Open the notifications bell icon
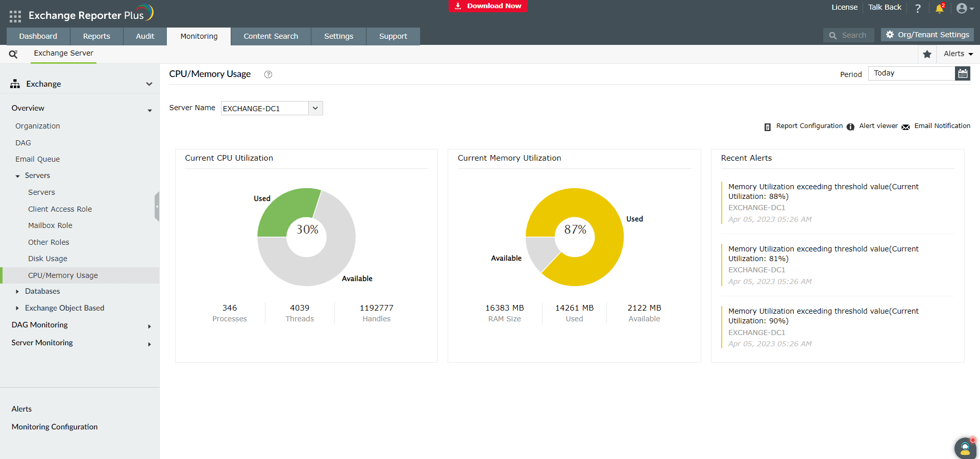Image resolution: width=980 pixels, height=459 pixels. (939, 8)
